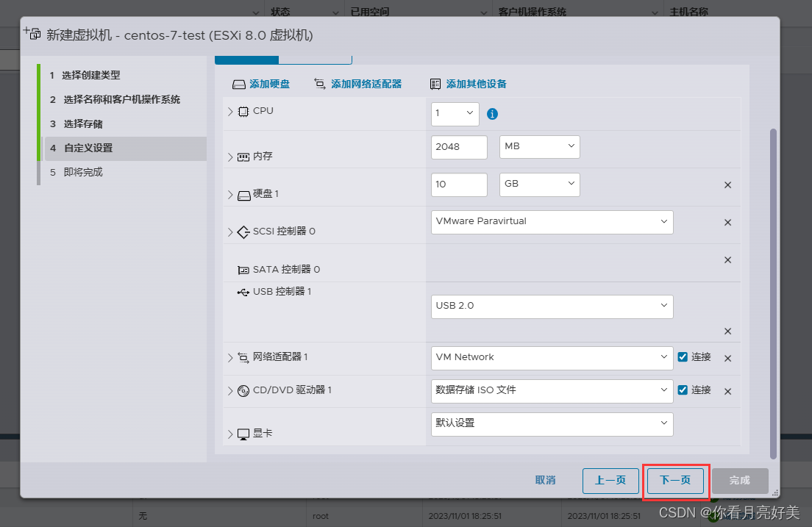This screenshot has height=527, width=812.
Task: Open CPU info tooltip icon
Action: point(493,114)
